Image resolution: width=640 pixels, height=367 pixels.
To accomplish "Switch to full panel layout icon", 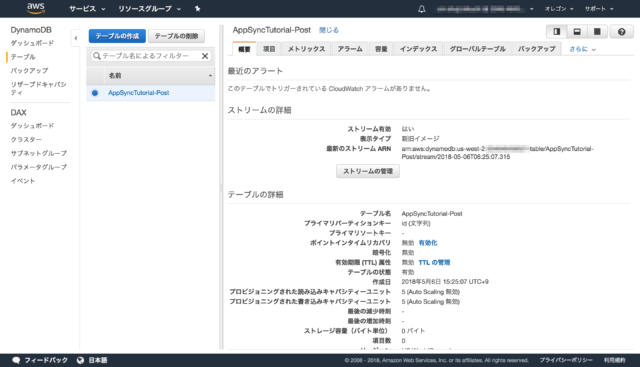I will (597, 31).
